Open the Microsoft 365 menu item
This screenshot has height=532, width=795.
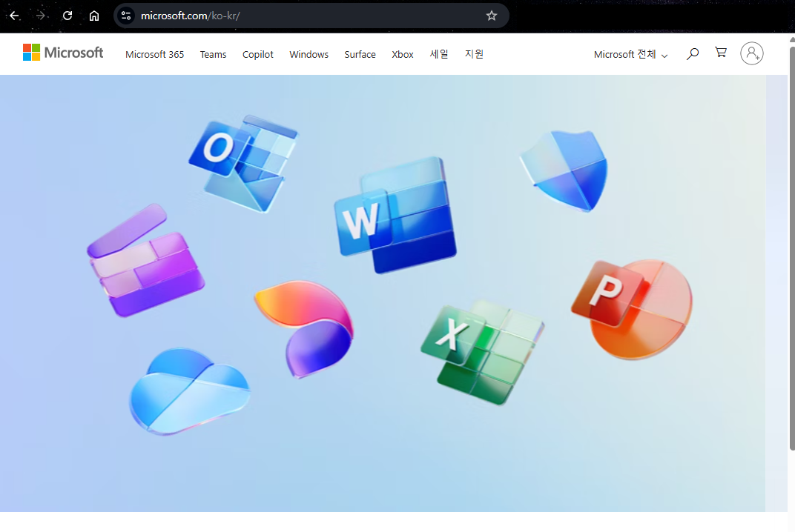155,54
